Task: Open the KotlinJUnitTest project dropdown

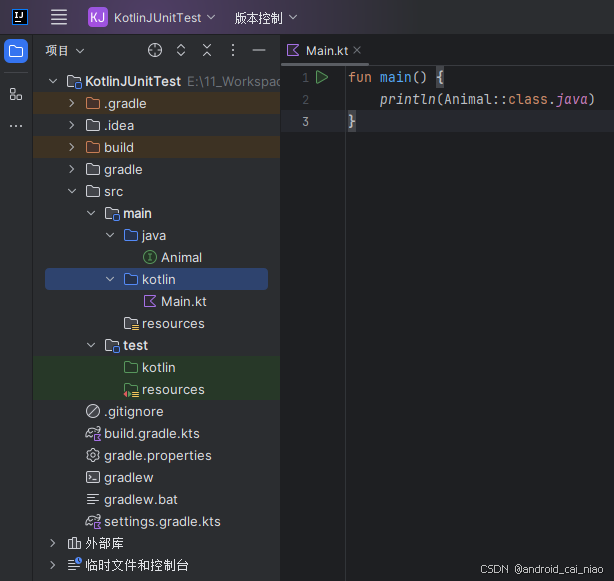Action: tap(152, 18)
